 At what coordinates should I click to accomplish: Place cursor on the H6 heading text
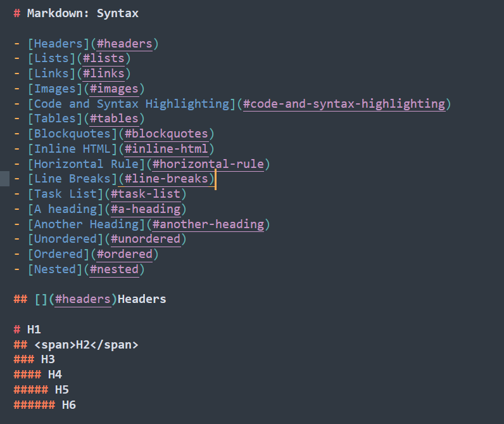pyautogui.click(x=68, y=404)
